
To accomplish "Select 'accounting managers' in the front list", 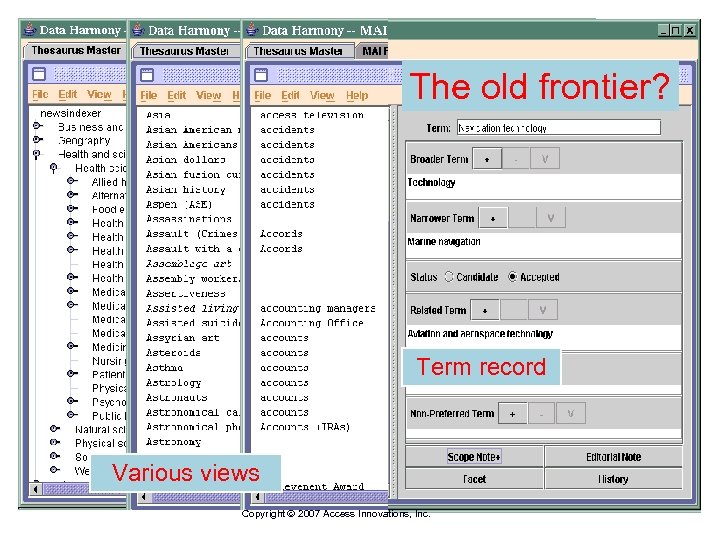I will point(318,309).
